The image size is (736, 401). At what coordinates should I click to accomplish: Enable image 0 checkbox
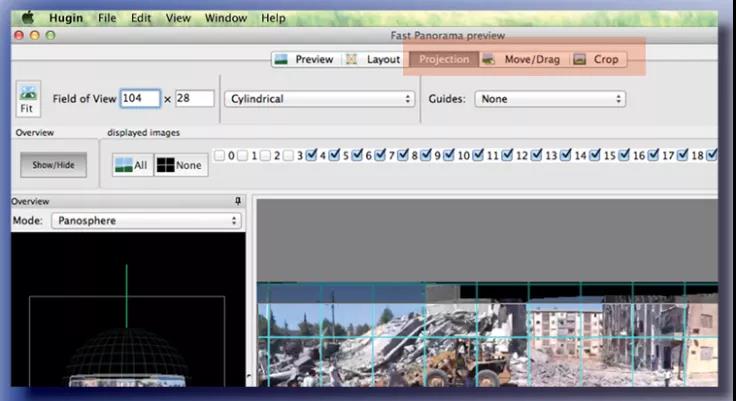pos(219,155)
